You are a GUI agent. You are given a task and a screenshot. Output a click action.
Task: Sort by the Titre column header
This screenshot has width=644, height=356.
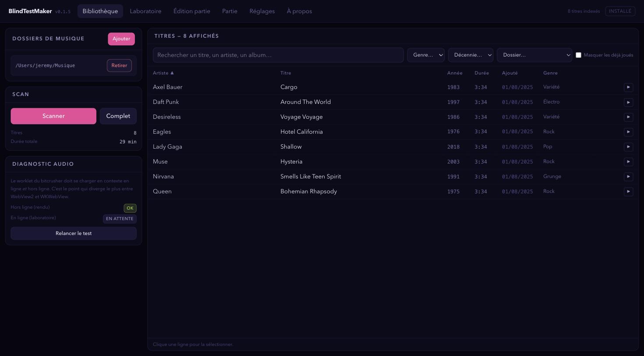(x=286, y=73)
